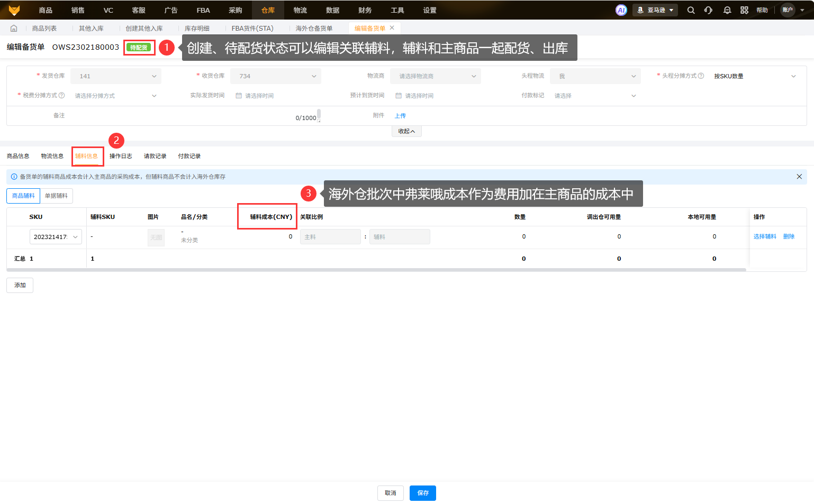This screenshot has height=504, width=814.
Task: Click the table's horizontal scrollbar
Action: (376, 270)
